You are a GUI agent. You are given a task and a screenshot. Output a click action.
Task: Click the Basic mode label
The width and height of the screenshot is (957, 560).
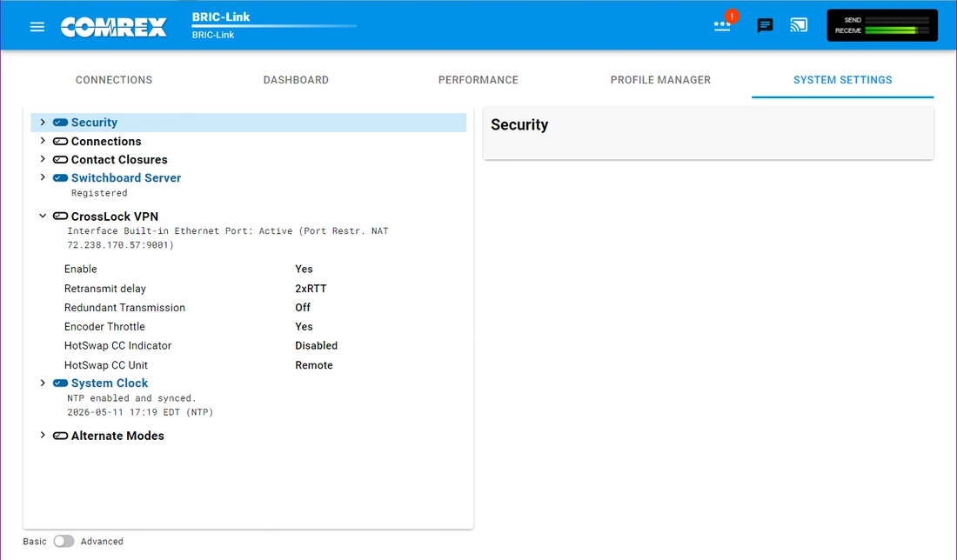[x=35, y=542]
